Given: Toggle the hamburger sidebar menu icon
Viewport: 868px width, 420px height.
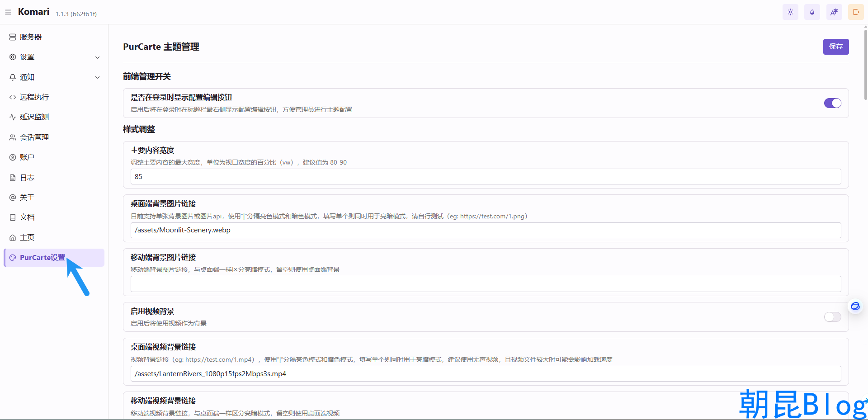Looking at the screenshot, I should coord(8,12).
